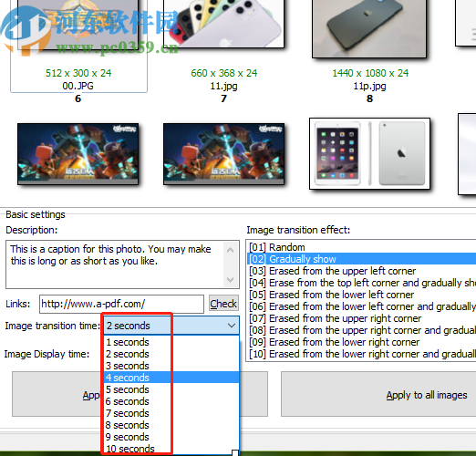Select [01] Random transition effect
Viewport: 476px width, 456px height.
coord(361,247)
